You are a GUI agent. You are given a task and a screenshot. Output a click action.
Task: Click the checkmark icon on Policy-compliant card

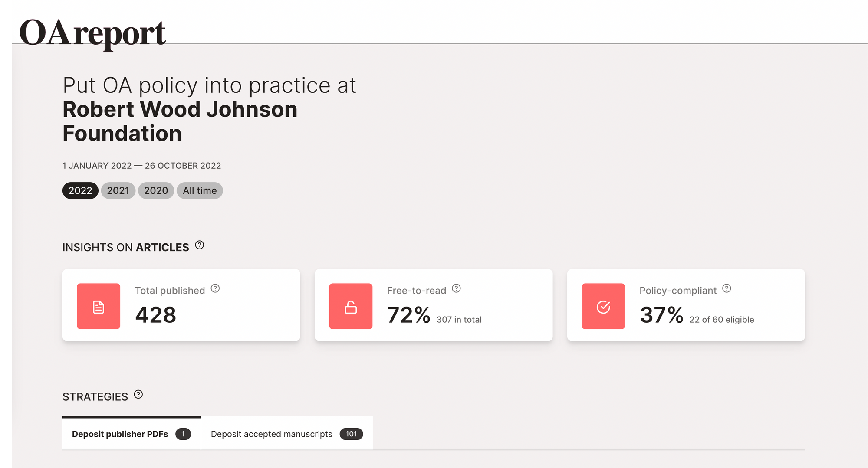click(603, 306)
